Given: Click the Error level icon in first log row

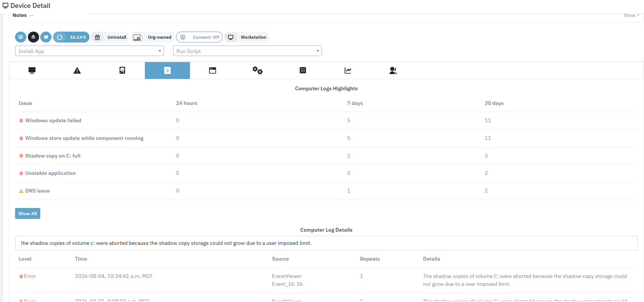Looking at the screenshot, I should pos(21,276).
